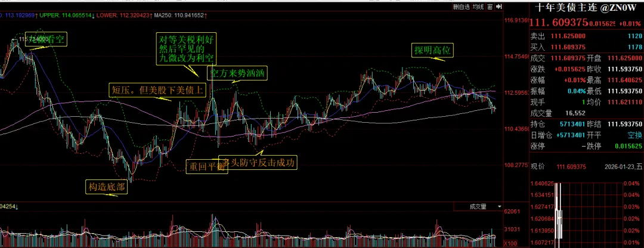Click the 31031 volume axis label
Image resolution: width=644 pixels, height=248 pixels.
coord(512,230)
